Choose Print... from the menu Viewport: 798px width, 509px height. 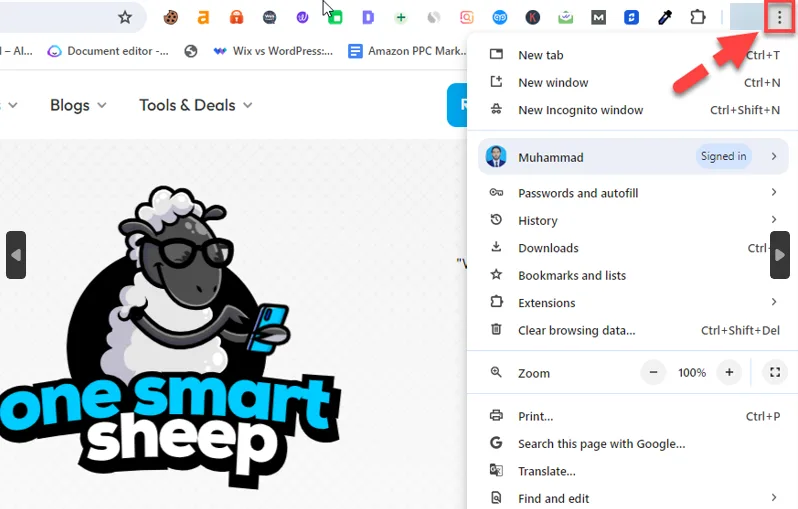click(x=633, y=416)
